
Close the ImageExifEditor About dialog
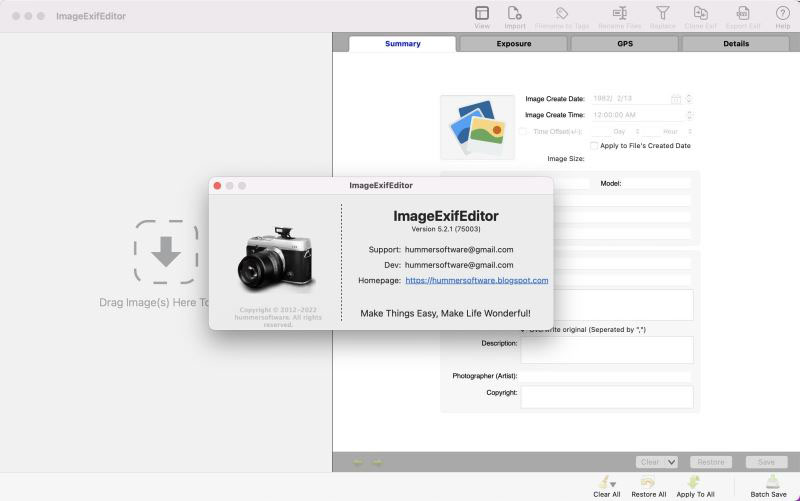[217, 186]
